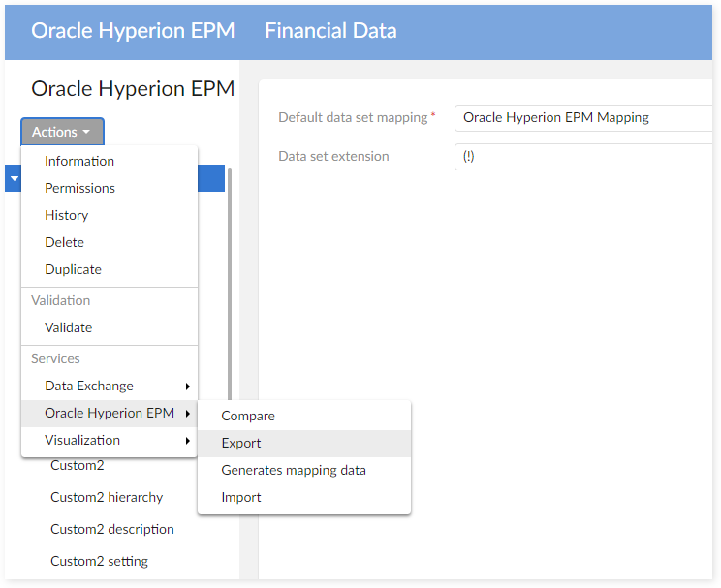Open Custom2 setting in the sidebar

(x=99, y=561)
